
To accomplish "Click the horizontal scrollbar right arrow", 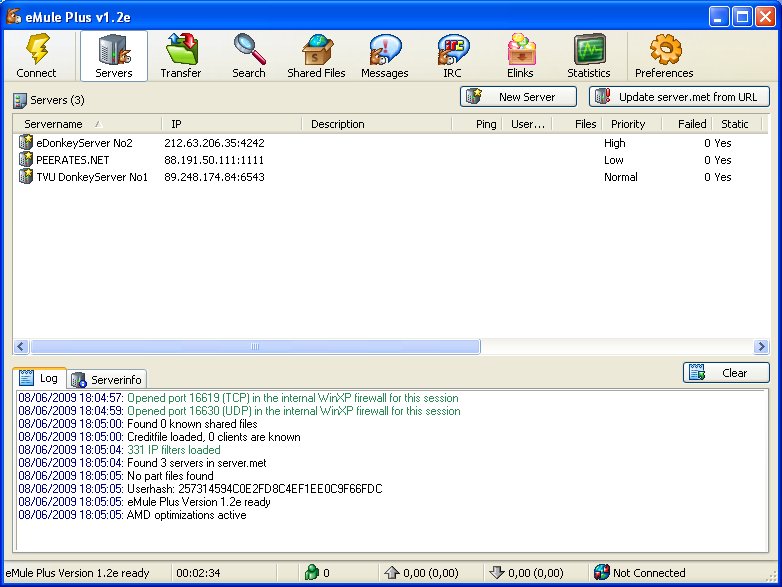I will pyautogui.click(x=761, y=346).
